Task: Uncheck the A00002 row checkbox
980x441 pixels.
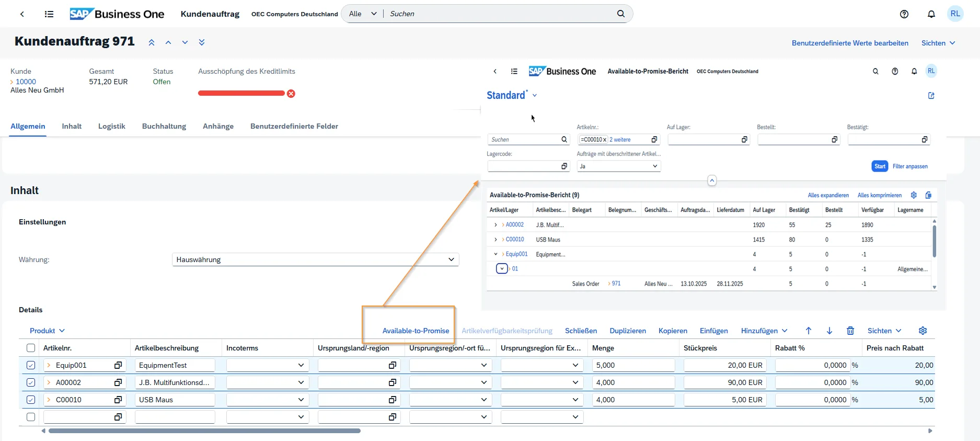Action: pyautogui.click(x=31, y=382)
